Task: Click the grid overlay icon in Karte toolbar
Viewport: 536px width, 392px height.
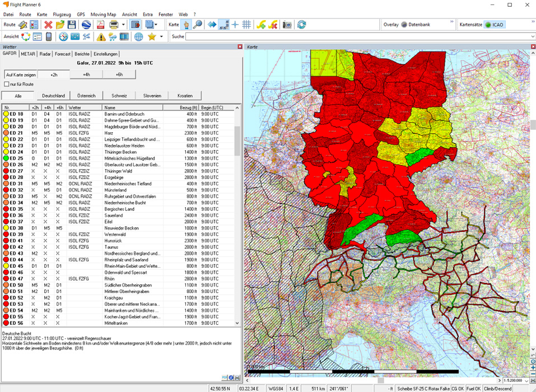Action: pyautogui.click(x=246, y=25)
